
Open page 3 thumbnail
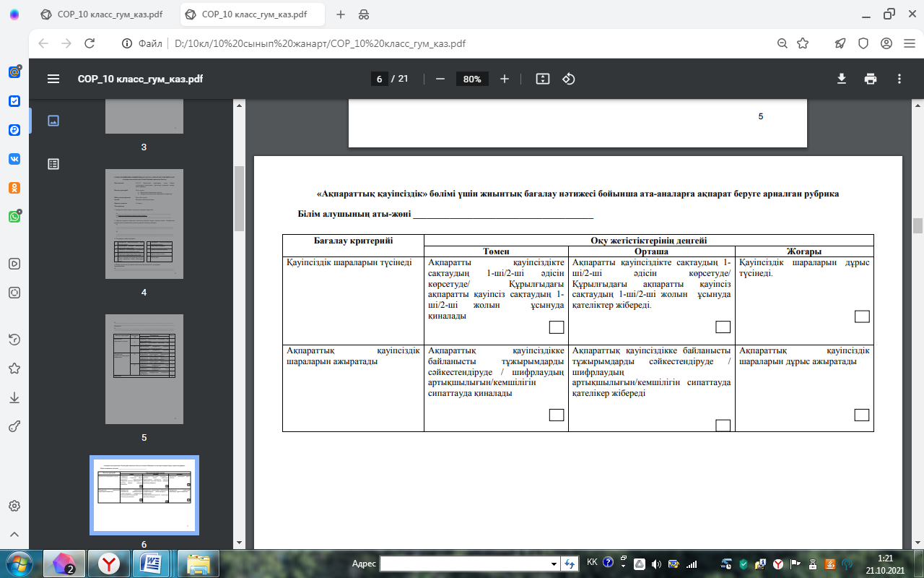(144, 117)
